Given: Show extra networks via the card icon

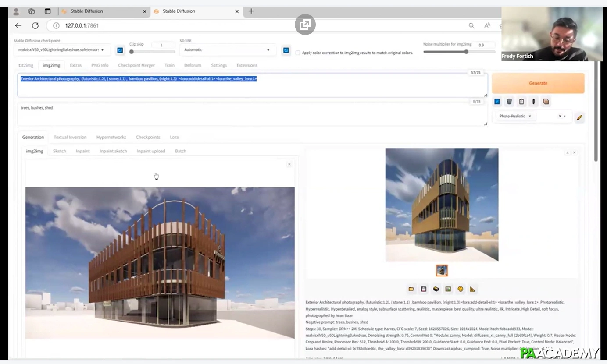Looking at the screenshot, I should (546, 101).
